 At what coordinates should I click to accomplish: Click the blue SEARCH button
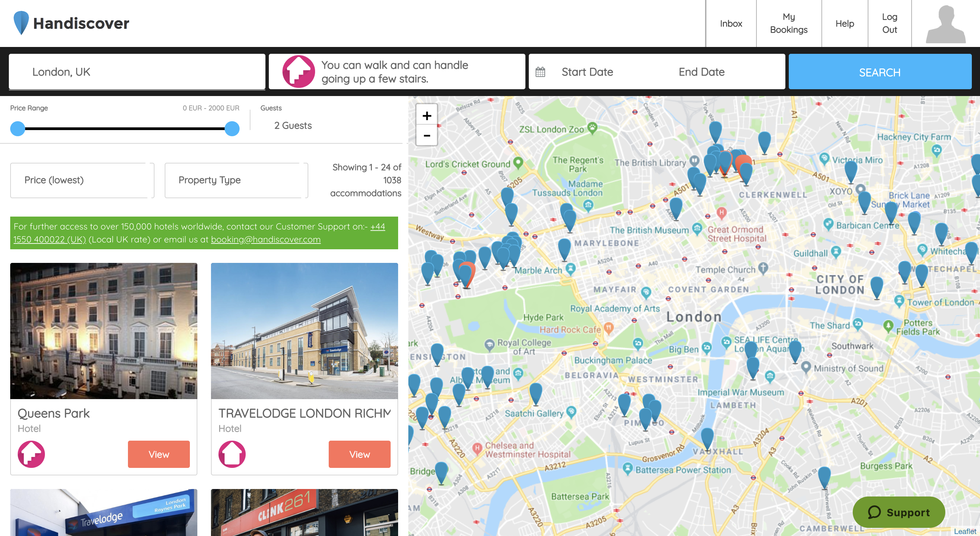(880, 72)
